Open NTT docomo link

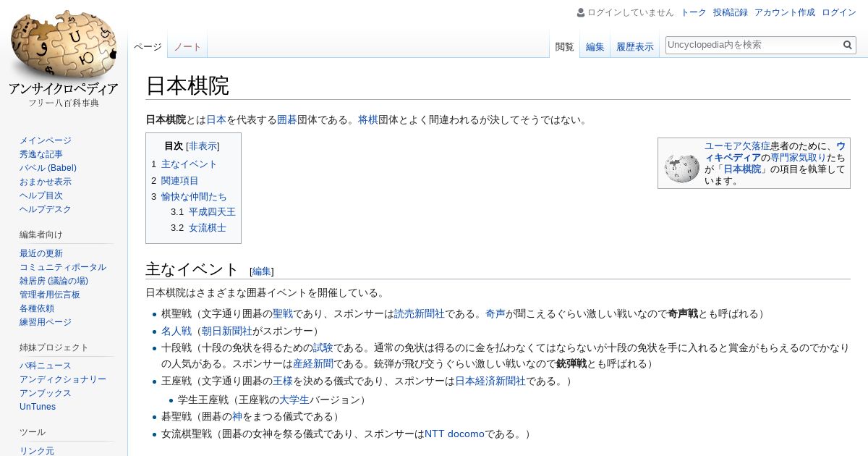[454, 434]
